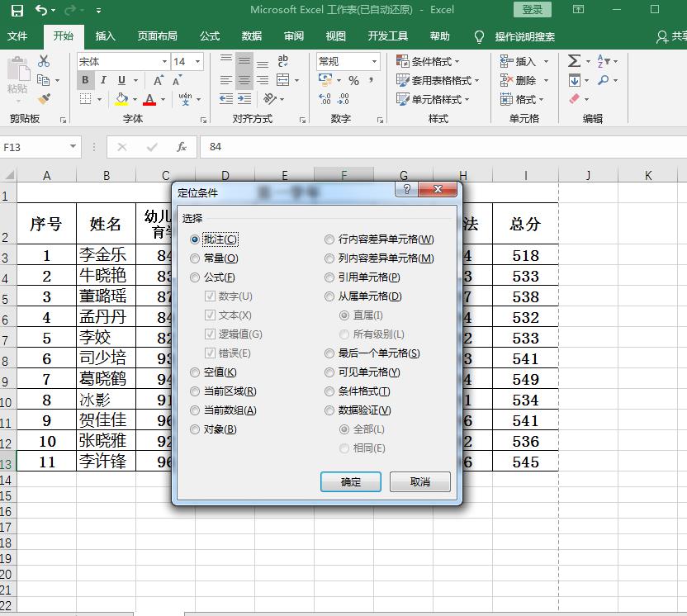This screenshot has height=616, width=687.
Task: Toggle bold formatting on selected cell
Action: click(x=87, y=79)
